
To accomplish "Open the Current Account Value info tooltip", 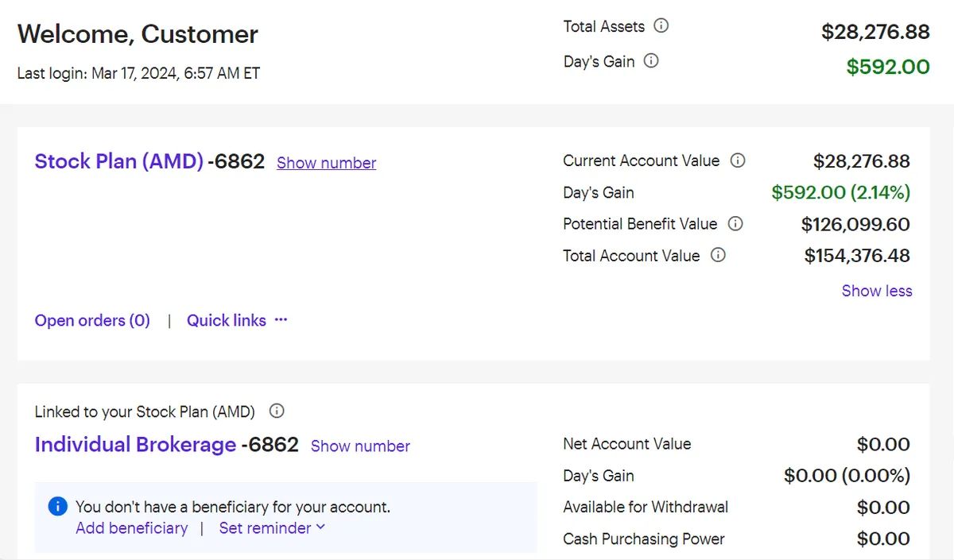I will [x=738, y=160].
